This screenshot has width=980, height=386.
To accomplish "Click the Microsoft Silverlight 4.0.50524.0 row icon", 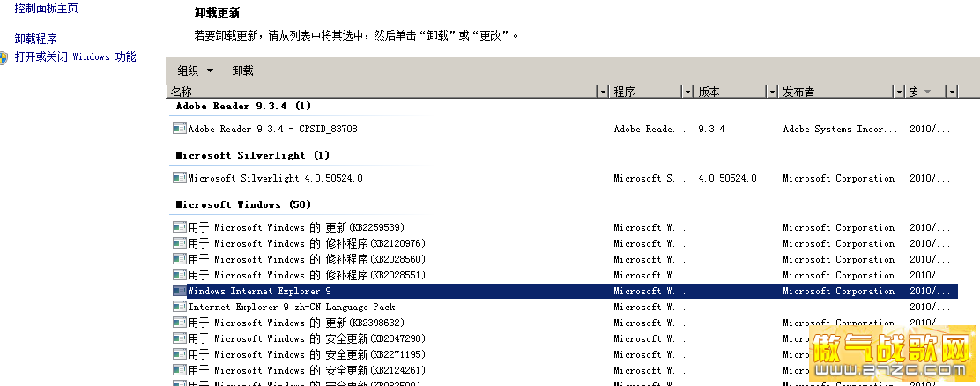I will click(x=180, y=177).
